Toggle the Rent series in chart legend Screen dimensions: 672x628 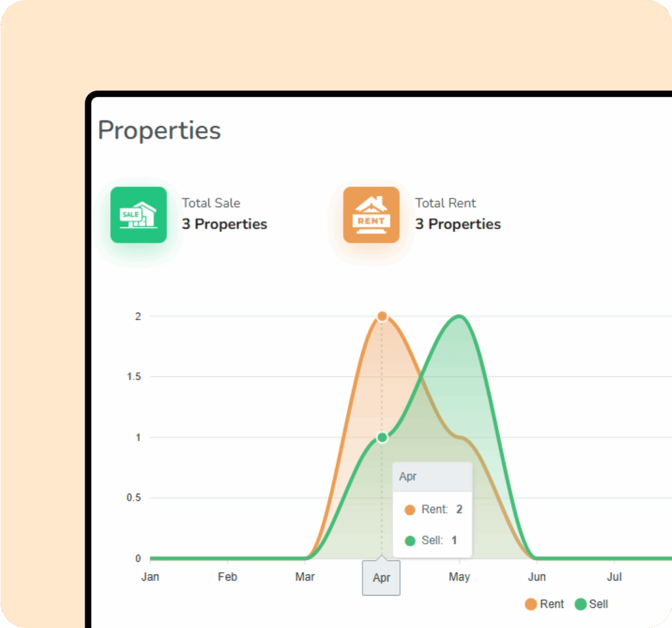544,604
